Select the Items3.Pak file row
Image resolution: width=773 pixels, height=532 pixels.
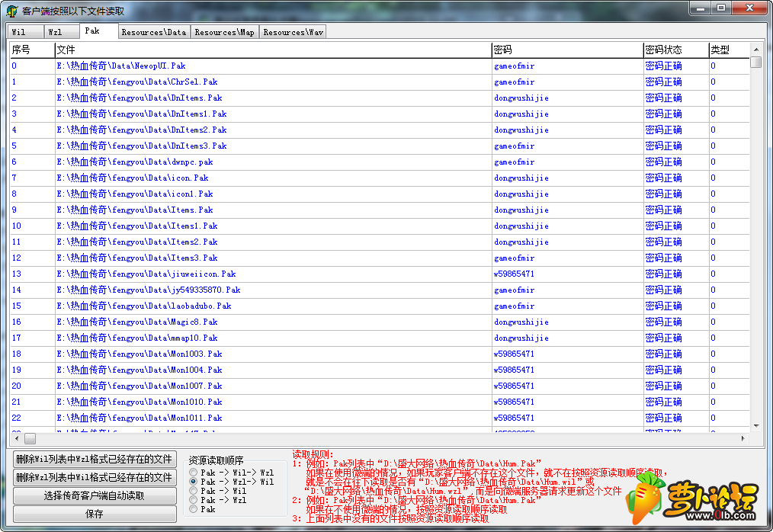point(380,258)
